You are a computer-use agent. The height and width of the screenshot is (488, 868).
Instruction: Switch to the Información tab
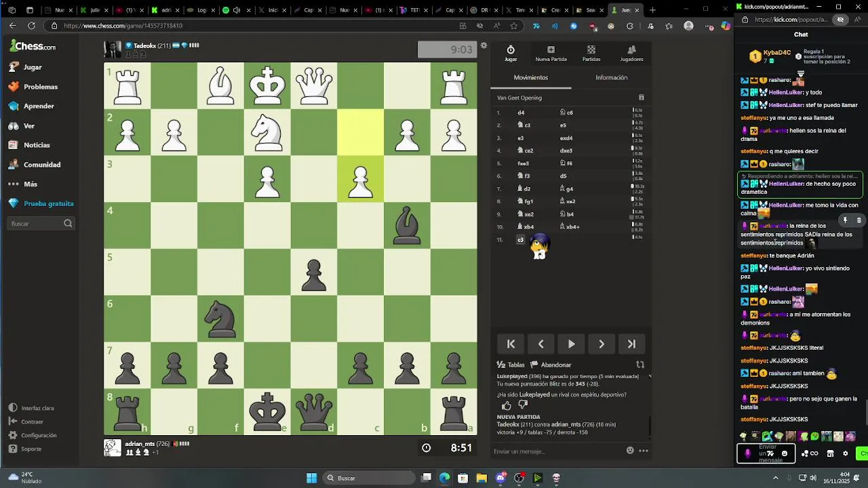(x=611, y=77)
